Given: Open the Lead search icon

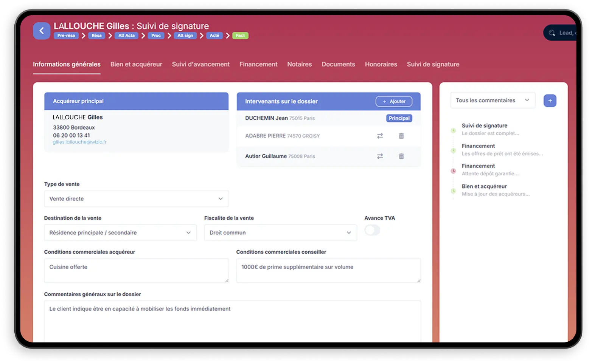Looking at the screenshot, I should 552,33.
